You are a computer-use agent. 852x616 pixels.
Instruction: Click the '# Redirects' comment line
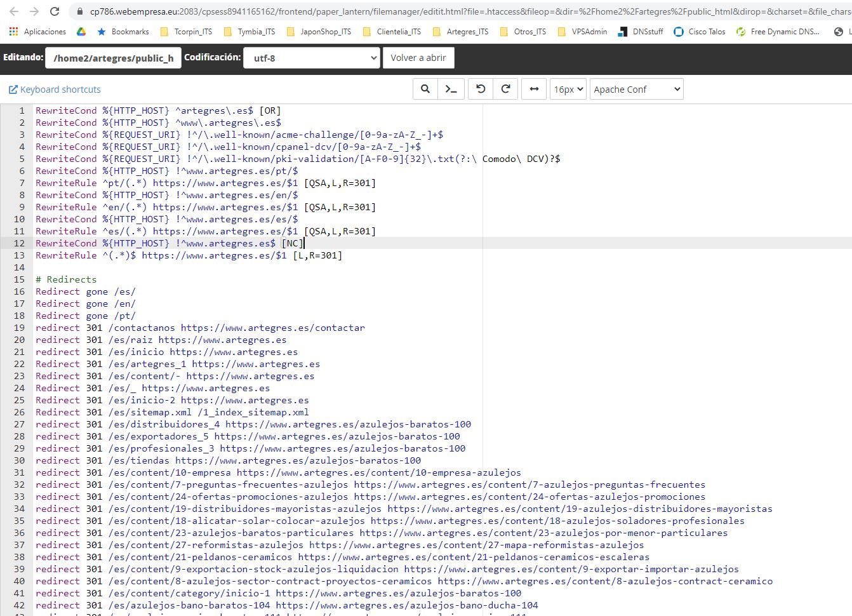click(x=66, y=279)
